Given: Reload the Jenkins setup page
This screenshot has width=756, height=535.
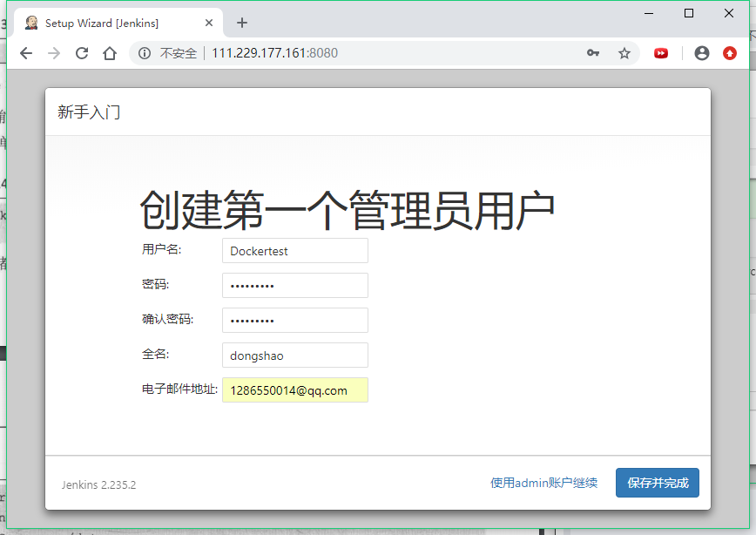Looking at the screenshot, I should click(x=82, y=53).
